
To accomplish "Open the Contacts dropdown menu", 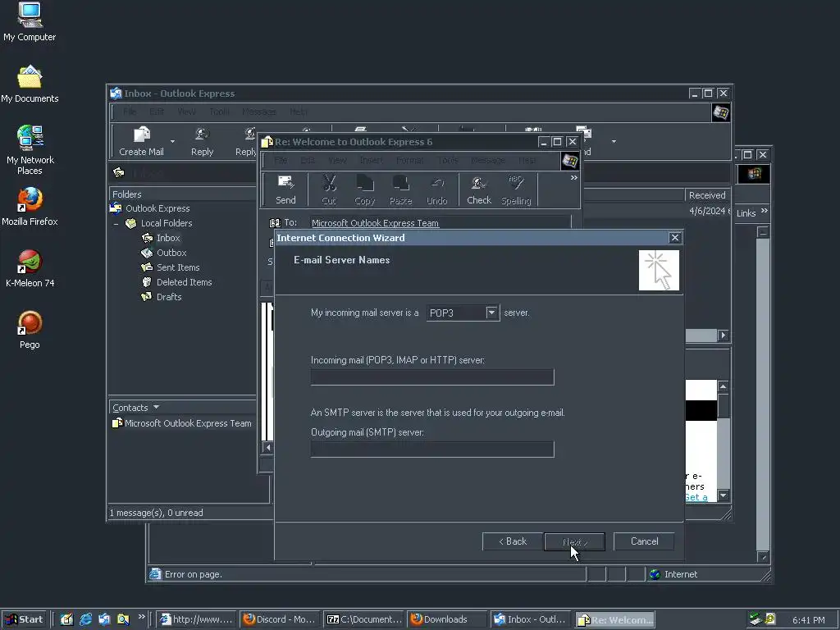I will click(156, 407).
